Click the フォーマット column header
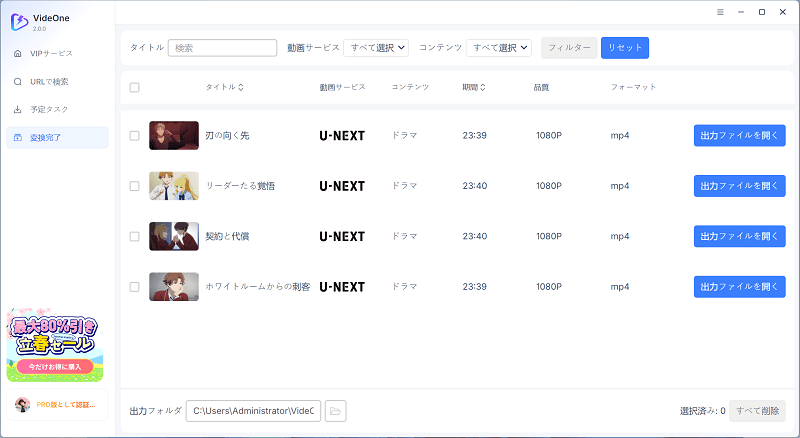Viewport: 800px width, 438px height. point(633,87)
